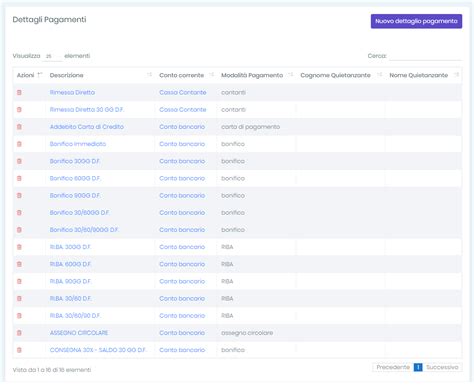Image resolution: width=474 pixels, height=385 pixels.
Task: Sort by Azioni column arrow
Action: tap(40, 75)
